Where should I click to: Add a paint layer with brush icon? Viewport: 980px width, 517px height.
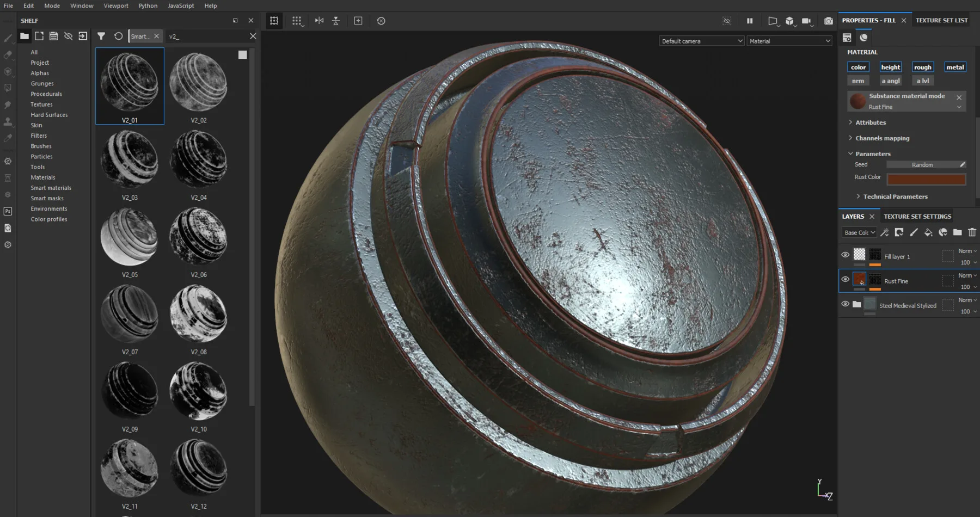pyautogui.click(x=914, y=232)
